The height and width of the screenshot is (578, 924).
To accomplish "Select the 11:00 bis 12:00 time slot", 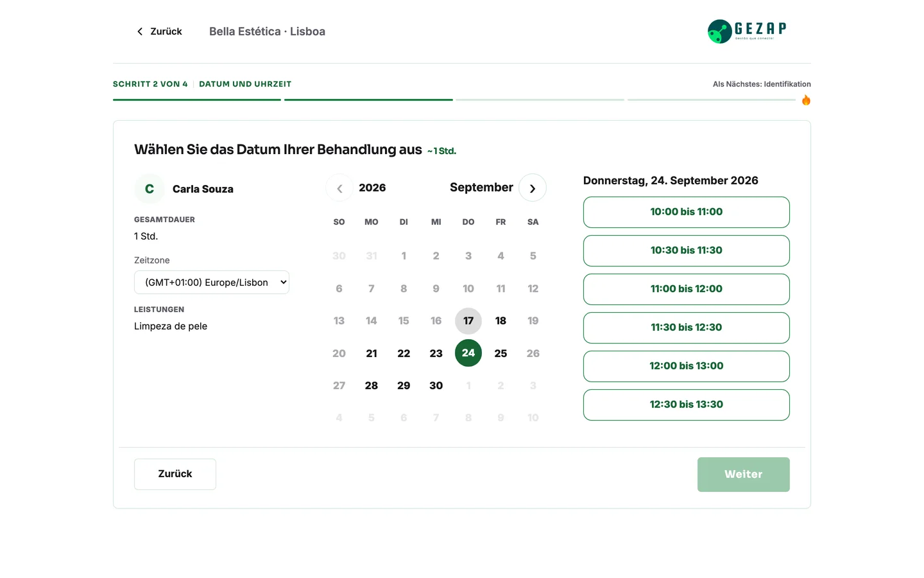I will point(687,289).
